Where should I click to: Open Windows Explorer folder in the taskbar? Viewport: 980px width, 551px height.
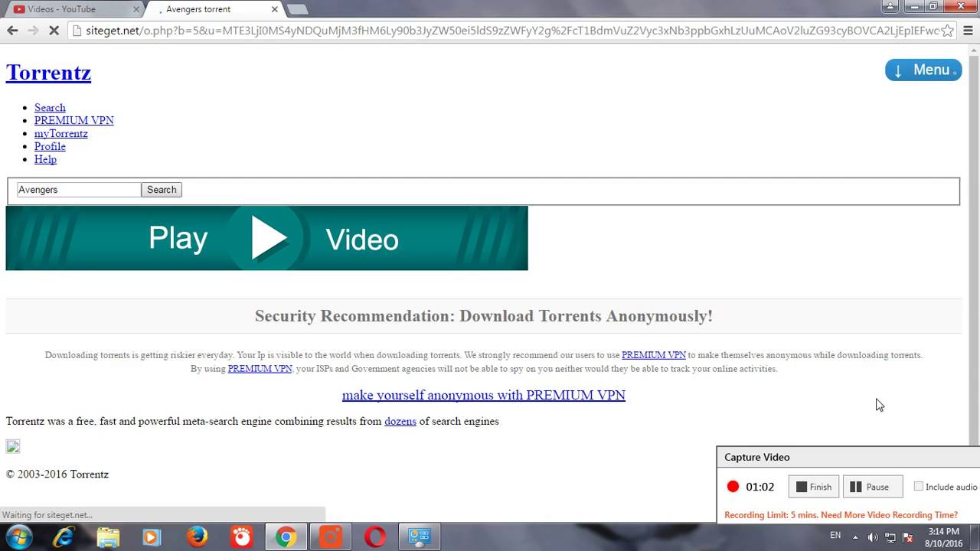pos(108,537)
